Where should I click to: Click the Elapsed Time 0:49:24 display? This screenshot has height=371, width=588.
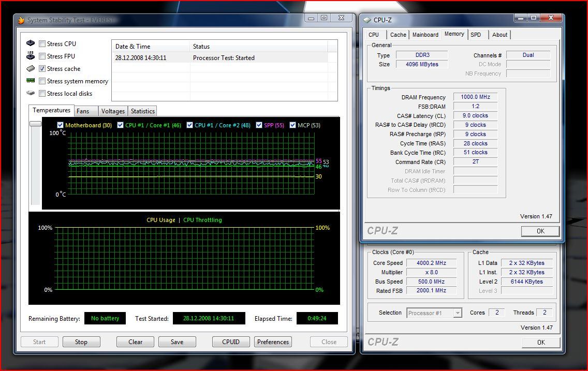tap(317, 318)
